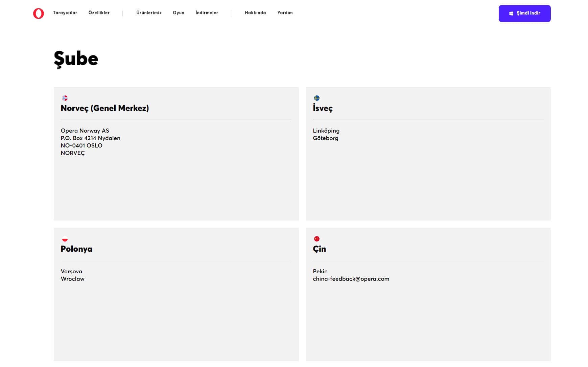Open the Yardım menu
The image size is (588, 367).
[x=285, y=13]
